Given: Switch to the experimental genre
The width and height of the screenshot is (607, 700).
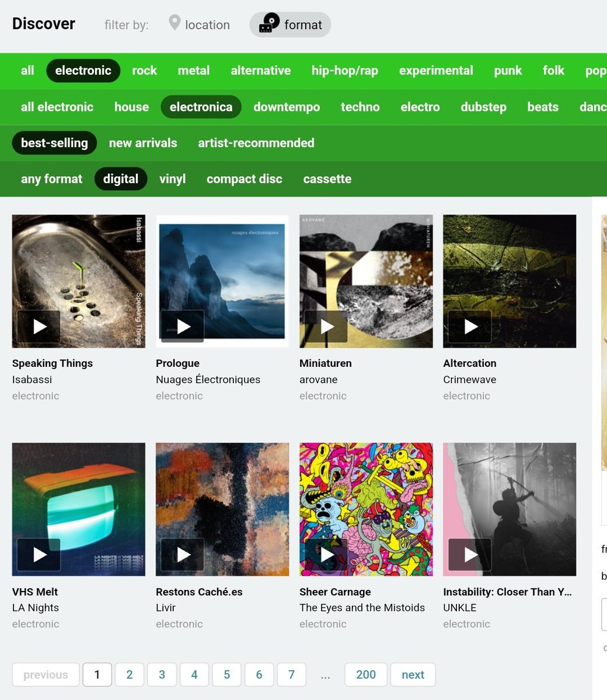Looking at the screenshot, I should [436, 71].
